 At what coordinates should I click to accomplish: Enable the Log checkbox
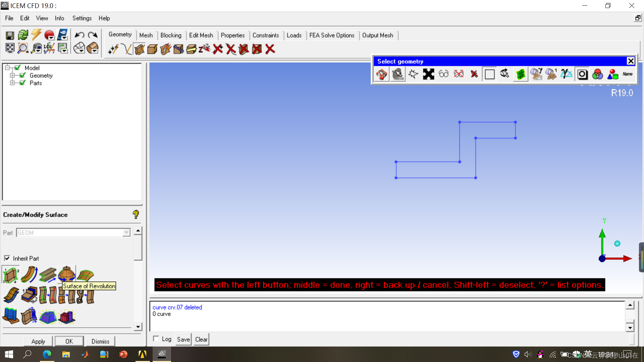[156, 339]
